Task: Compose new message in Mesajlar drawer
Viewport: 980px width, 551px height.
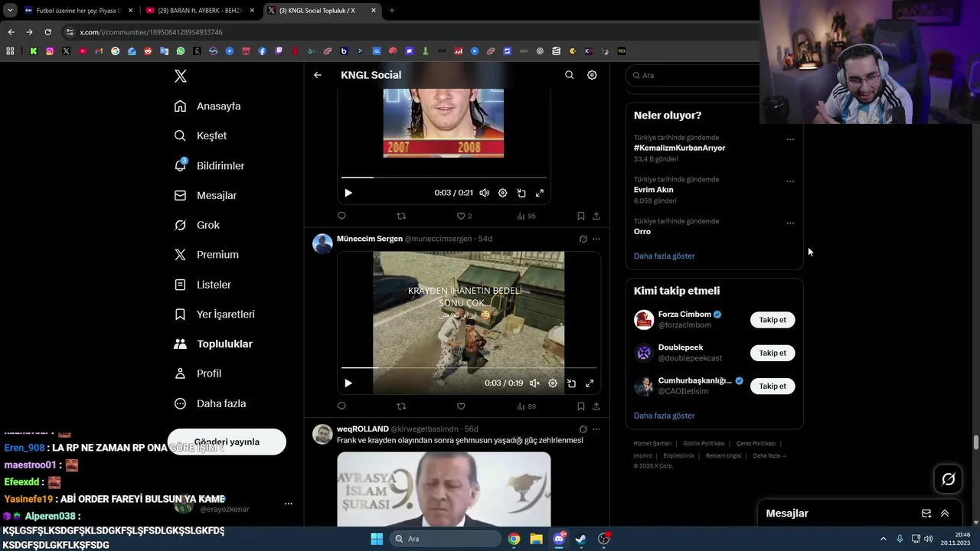Action: point(926,514)
